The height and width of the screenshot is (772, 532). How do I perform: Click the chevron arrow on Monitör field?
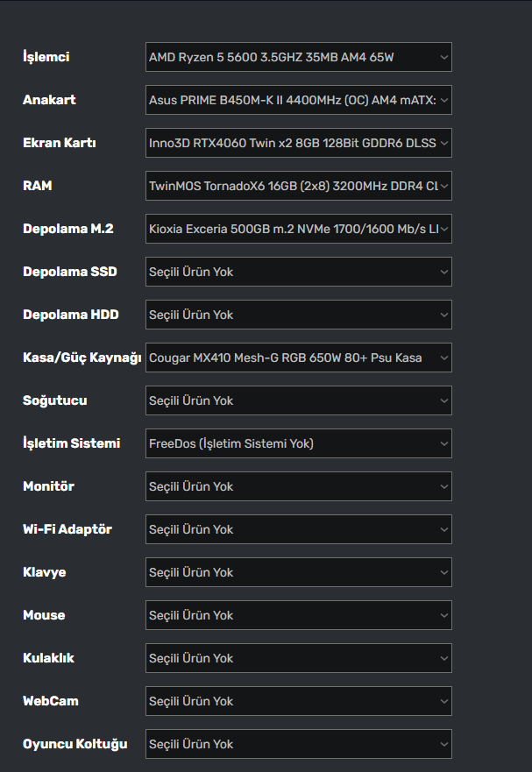tap(443, 486)
